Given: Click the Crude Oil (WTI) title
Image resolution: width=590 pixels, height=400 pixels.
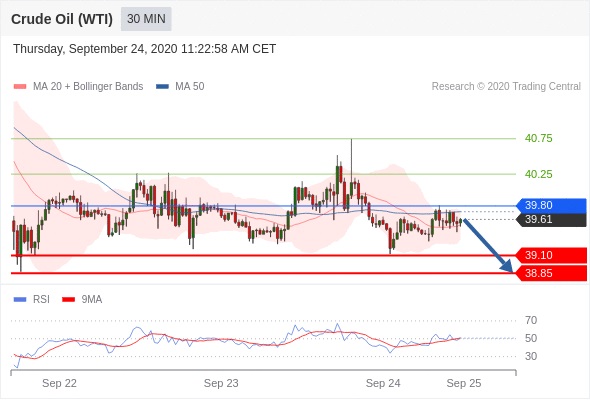Looking at the screenshot, I should 62,19.
